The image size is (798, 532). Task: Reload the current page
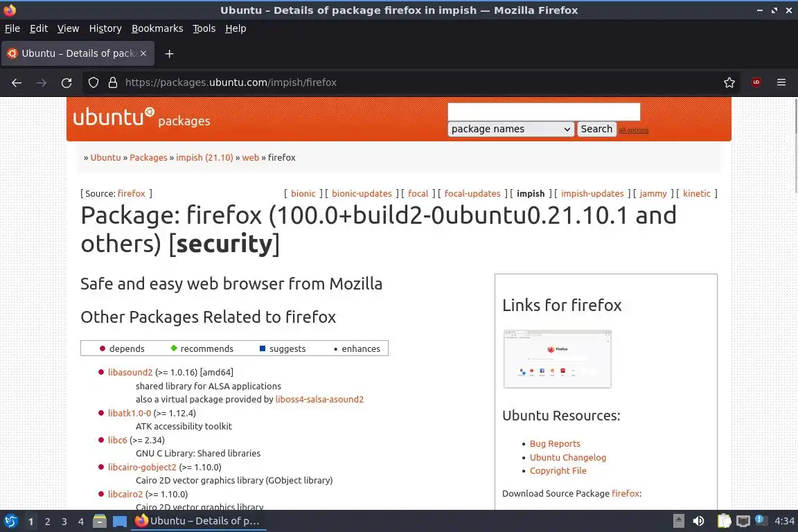66,82
